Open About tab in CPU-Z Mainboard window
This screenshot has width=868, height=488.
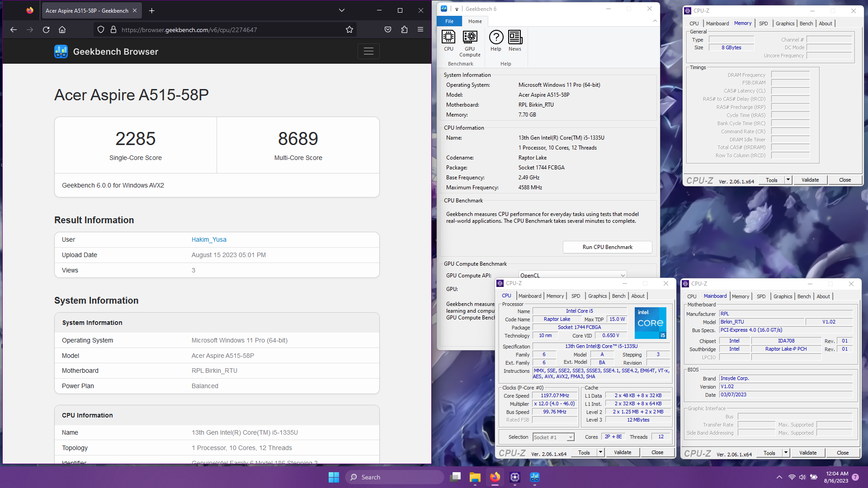[x=823, y=296]
